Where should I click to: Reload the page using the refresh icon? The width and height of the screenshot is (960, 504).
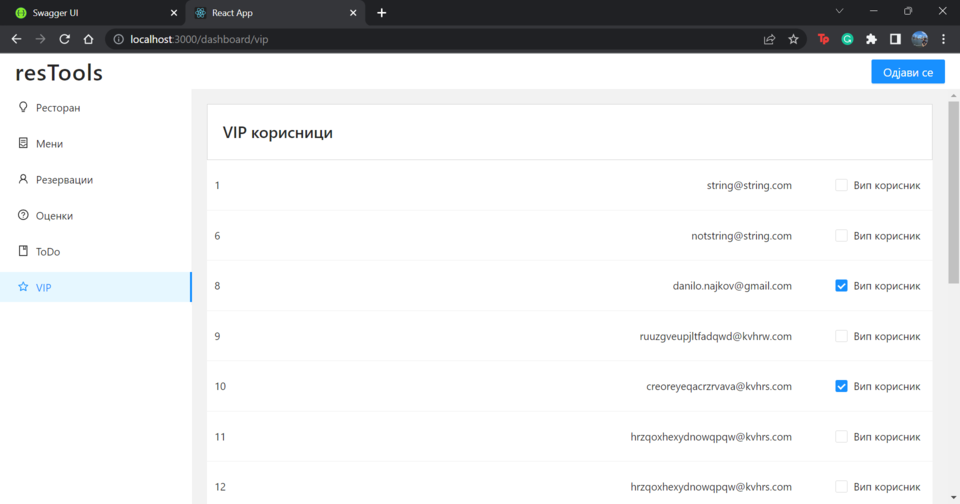coord(64,40)
